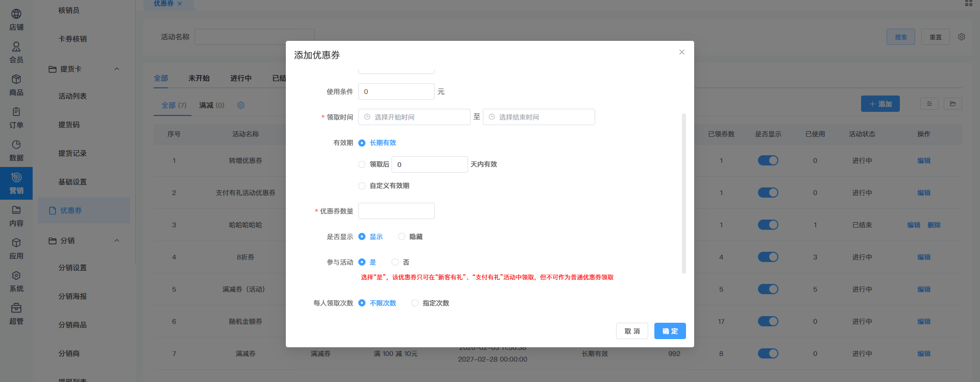Select the 全部 (7) type tab

pos(174,105)
